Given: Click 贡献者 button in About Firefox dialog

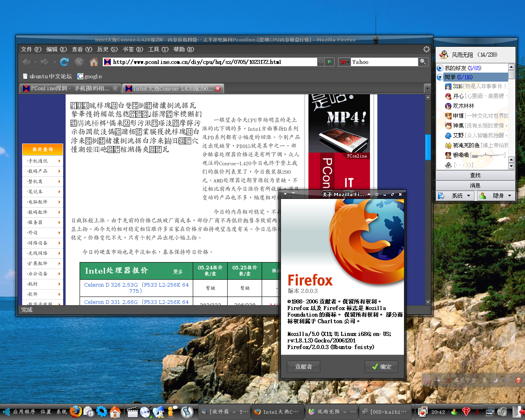Looking at the screenshot, I should pyautogui.click(x=304, y=367).
